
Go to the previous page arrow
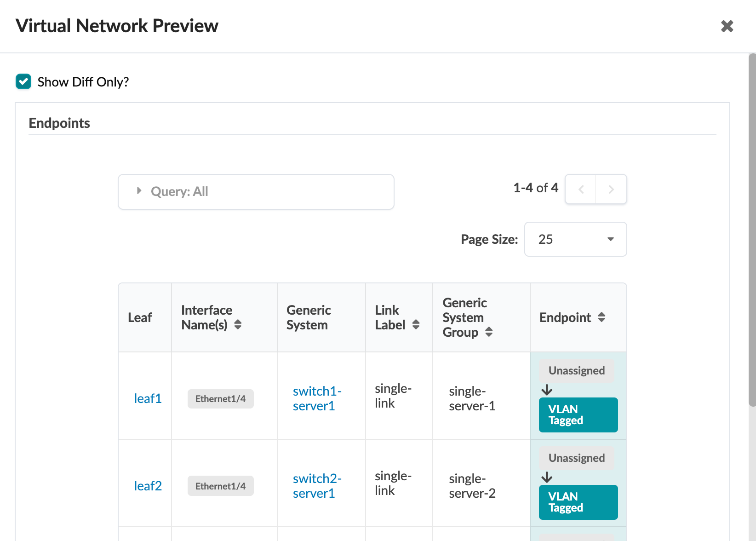[581, 189]
